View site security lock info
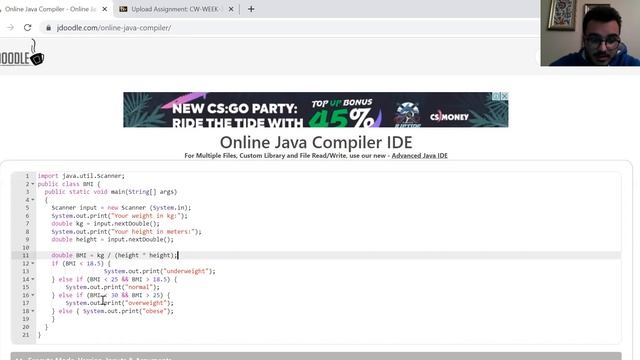640x360 pixels. 49,28
